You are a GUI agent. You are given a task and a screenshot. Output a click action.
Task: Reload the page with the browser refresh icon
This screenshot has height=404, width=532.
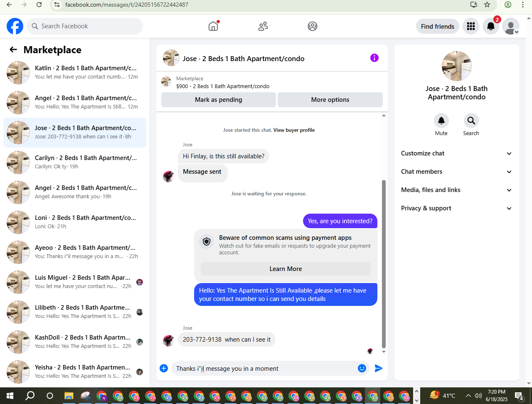coord(39,5)
